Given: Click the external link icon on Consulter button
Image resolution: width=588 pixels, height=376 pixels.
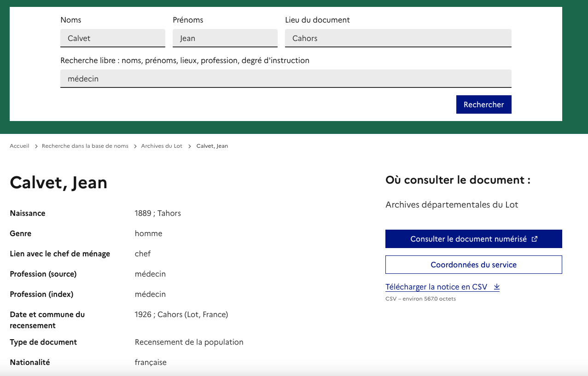Looking at the screenshot, I should point(535,239).
